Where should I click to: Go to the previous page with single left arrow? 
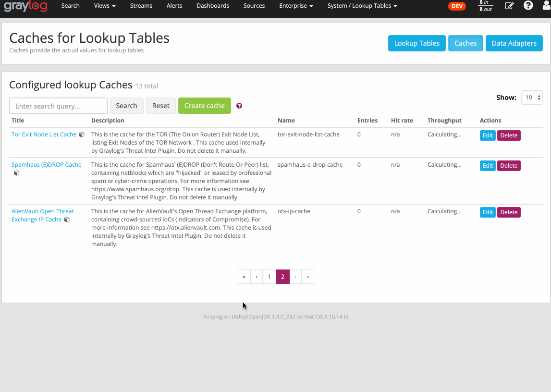coord(257,277)
